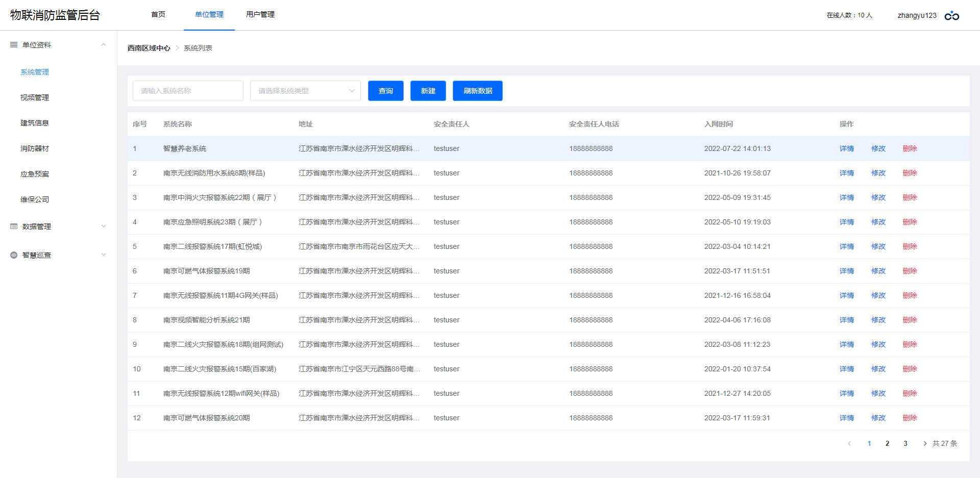980x478 pixels.
Task: Select 建筑信息 in the sidebar
Action: [x=35, y=123]
